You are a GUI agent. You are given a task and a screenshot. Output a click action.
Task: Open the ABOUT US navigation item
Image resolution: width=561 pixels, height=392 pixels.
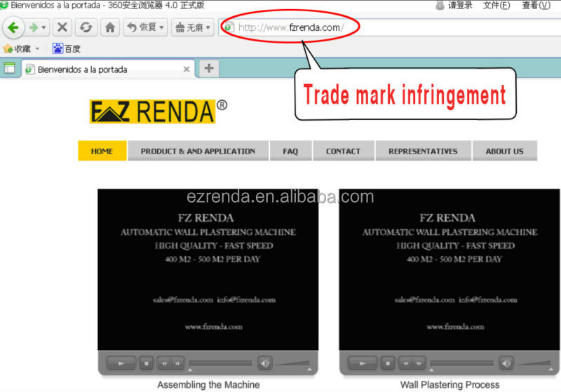(x=505, y=151)
